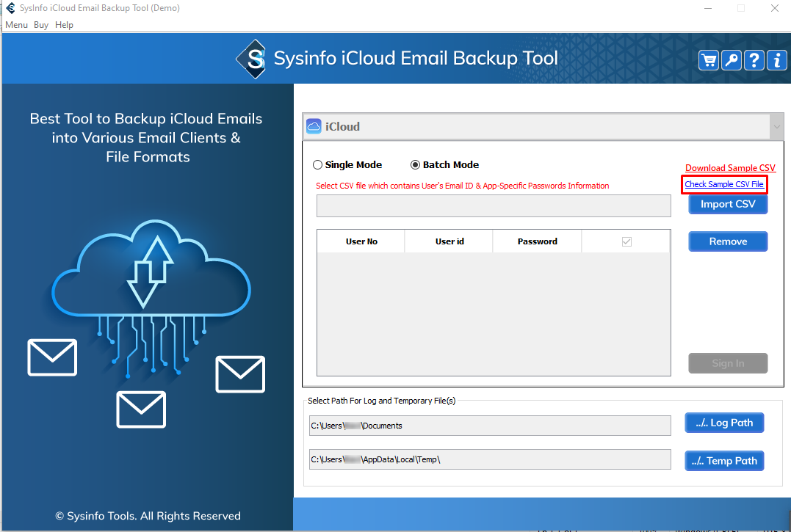Click the Remove button
Image resolution: width=791 pixels, height=532 pixels.
[x=728, y=241]
